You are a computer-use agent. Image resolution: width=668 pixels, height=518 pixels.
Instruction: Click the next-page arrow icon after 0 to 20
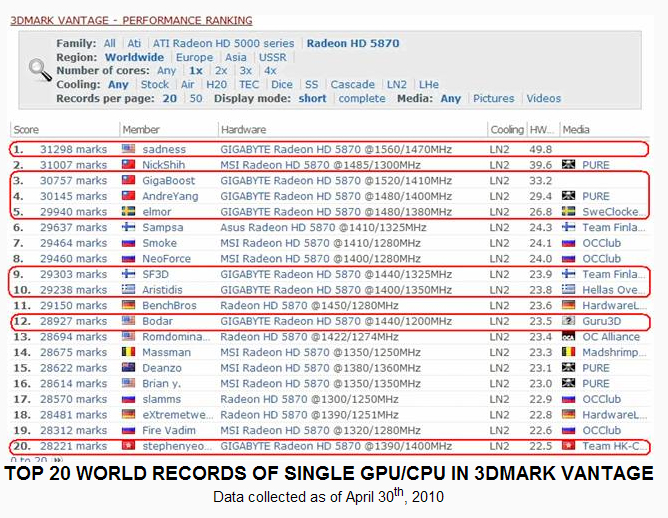tap(57, 460)
